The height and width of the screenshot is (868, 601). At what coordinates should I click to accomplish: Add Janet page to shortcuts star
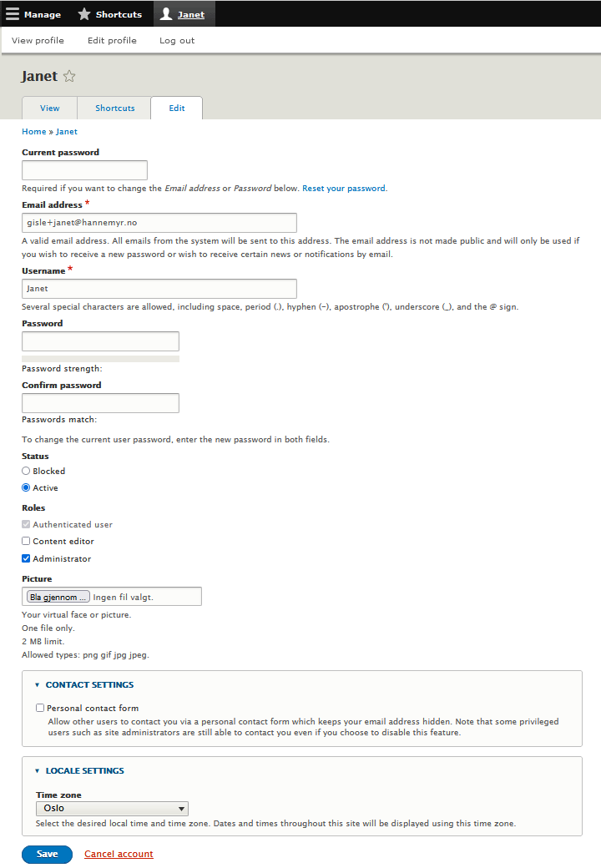point(69,77)
